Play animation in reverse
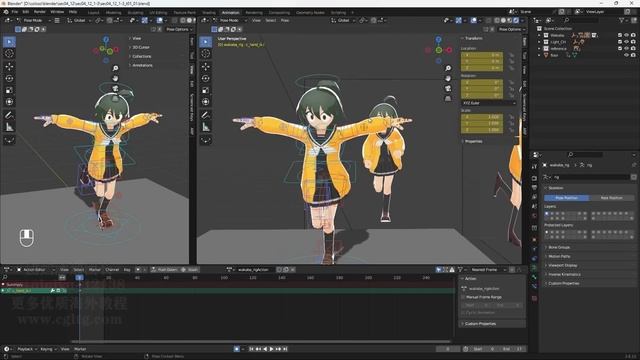Viewport: 640px width, 360px height. point(265,349)
